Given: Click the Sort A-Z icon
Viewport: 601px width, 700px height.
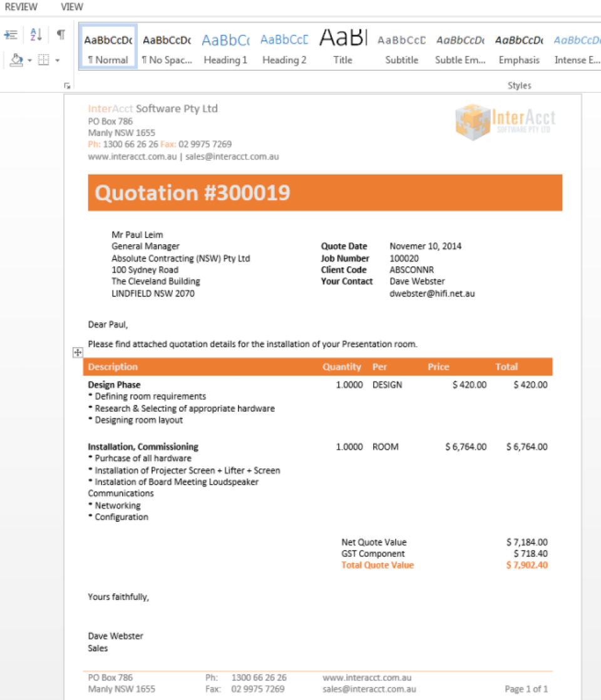Looking at the screenshot, I should 36,34.
